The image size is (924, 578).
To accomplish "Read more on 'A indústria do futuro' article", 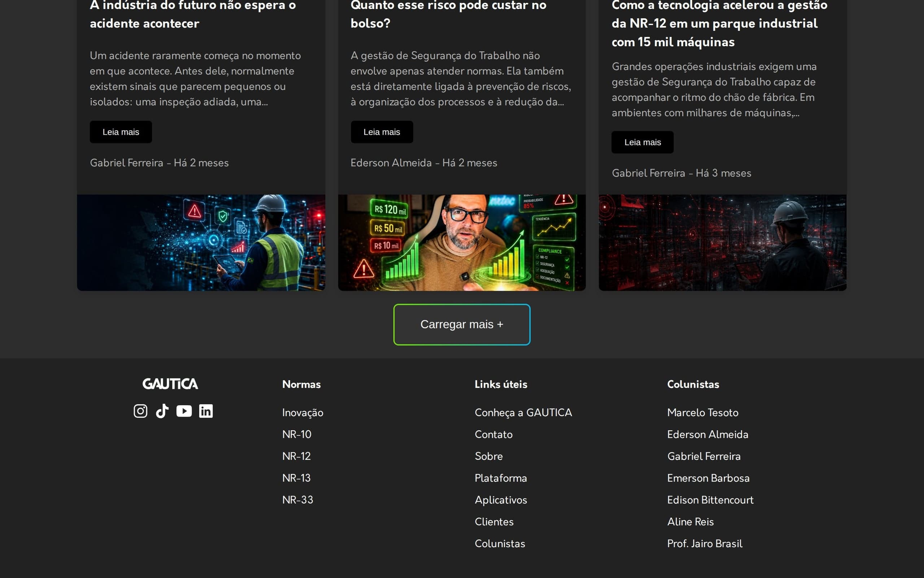I will (121, 132).
